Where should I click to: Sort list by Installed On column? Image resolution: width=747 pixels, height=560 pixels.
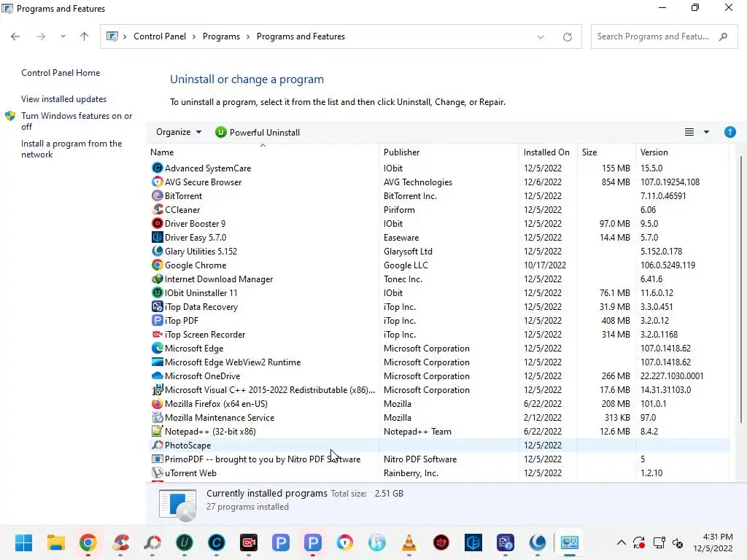[548, 152]
